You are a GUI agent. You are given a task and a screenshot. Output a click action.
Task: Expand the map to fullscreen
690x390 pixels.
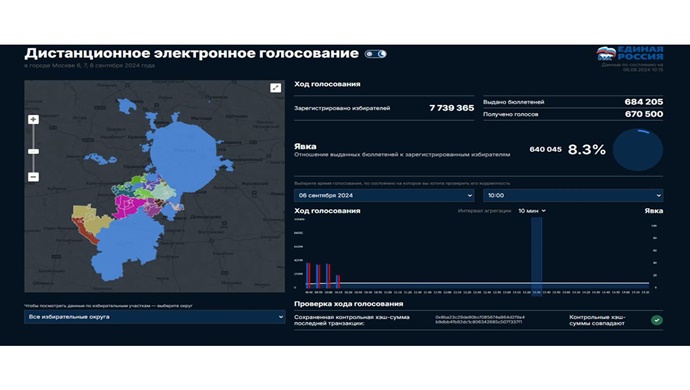pyautogui.click(x=275, y=88)
